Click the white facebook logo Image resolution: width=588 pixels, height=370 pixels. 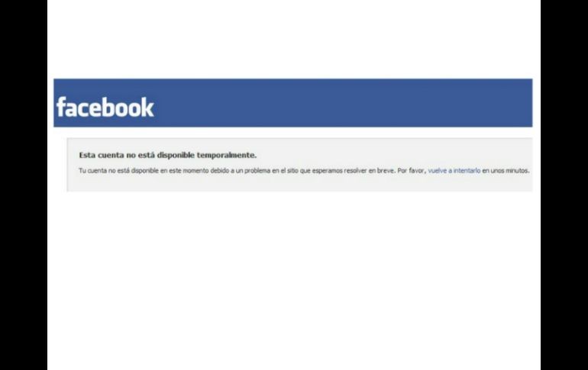tap(105, 107)
